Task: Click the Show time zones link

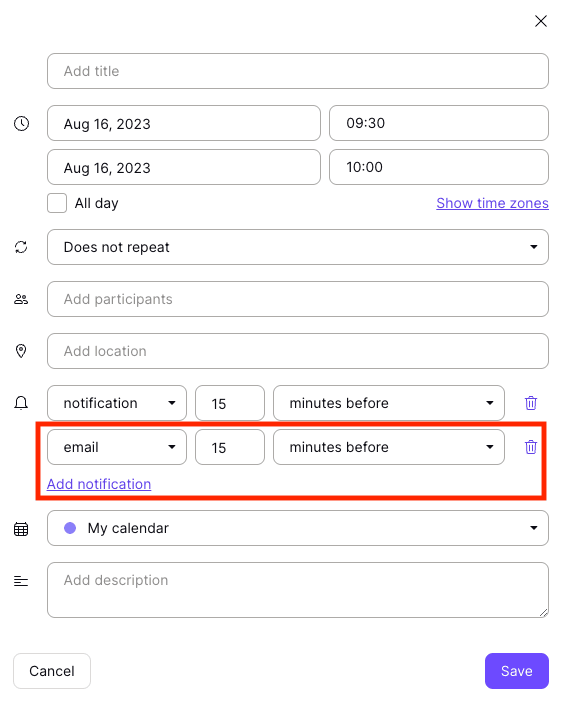Action: point(492,203)
